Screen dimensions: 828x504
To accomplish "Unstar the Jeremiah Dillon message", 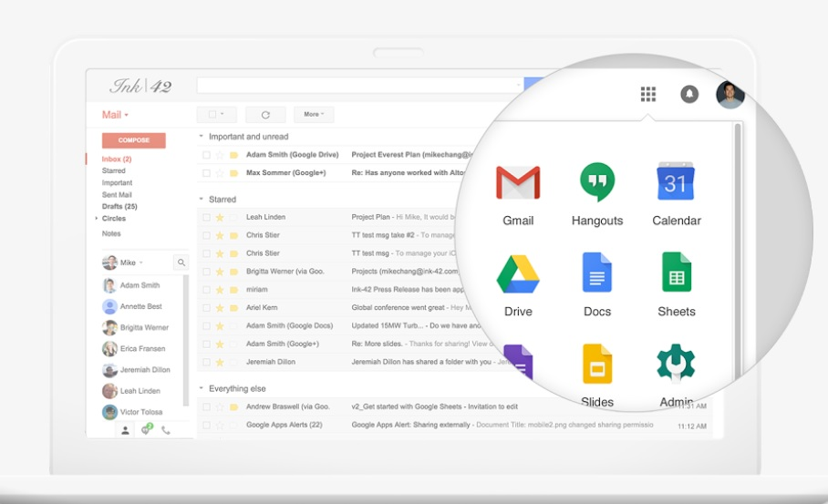I will coord(220,362).
